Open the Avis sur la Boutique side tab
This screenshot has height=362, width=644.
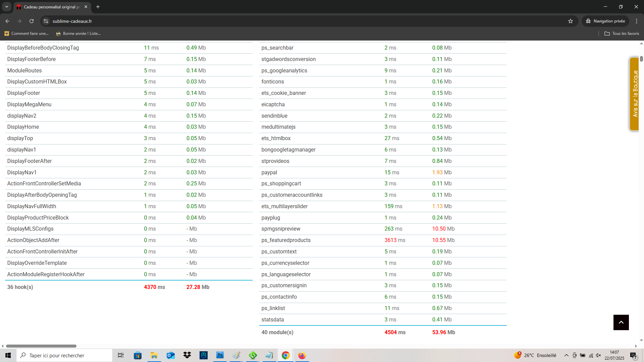634,94
